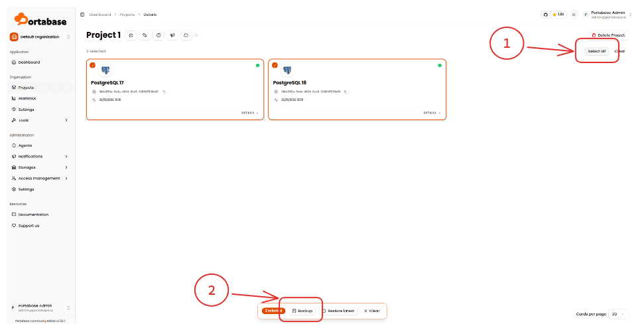Open the Portabase Admin menu at sidebar bottom
This screenshot has width=644, height=330.
click(x=40, y=308)
